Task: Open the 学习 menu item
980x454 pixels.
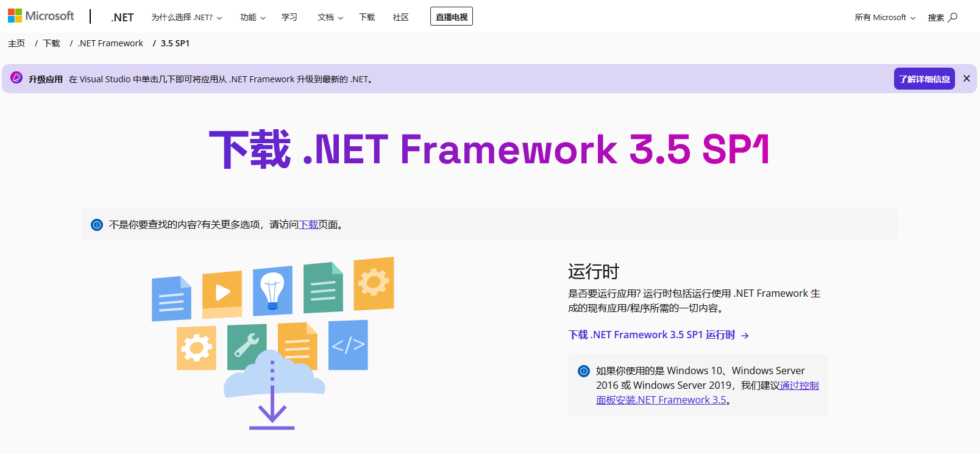Action: click(289, 17)
